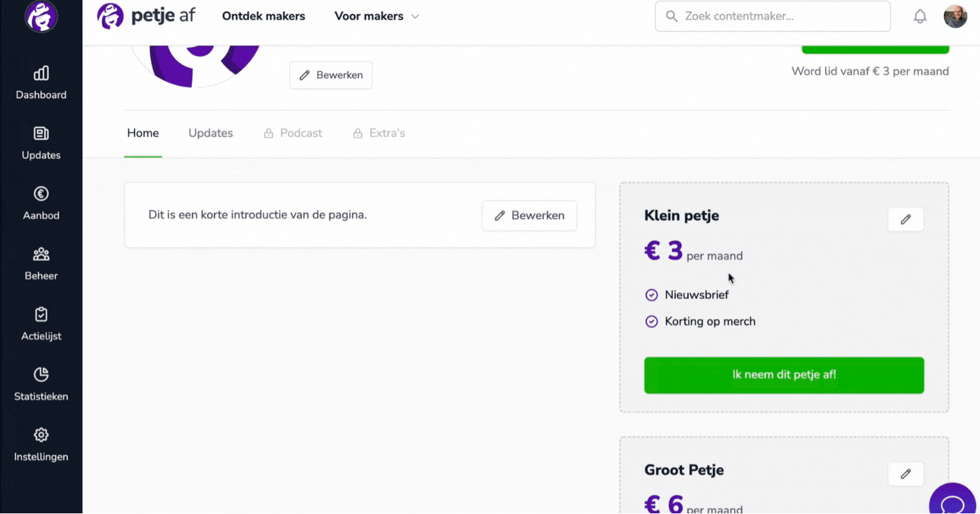Open the locked Extra's tab
Image resolution: width=980 pixels, height=514 pixels.
pyautogui.click(x=379, y=133)
